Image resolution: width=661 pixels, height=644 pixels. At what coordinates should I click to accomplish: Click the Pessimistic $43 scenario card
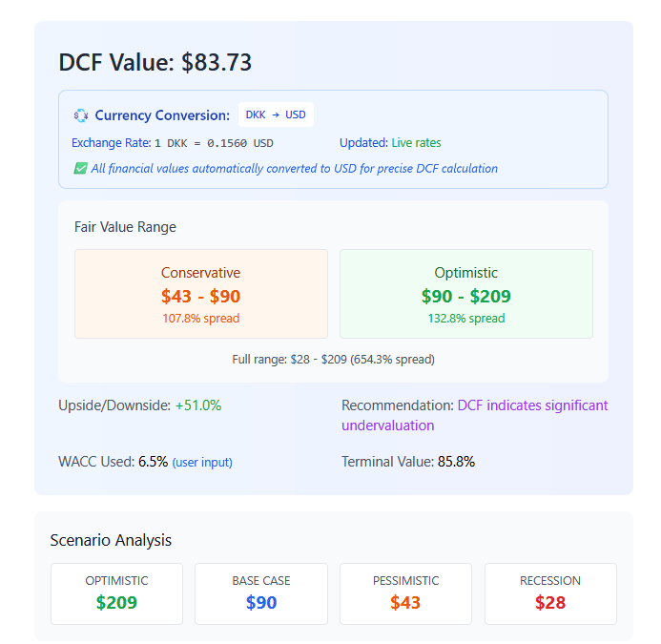pyautogui.click(x=405, y=593)
